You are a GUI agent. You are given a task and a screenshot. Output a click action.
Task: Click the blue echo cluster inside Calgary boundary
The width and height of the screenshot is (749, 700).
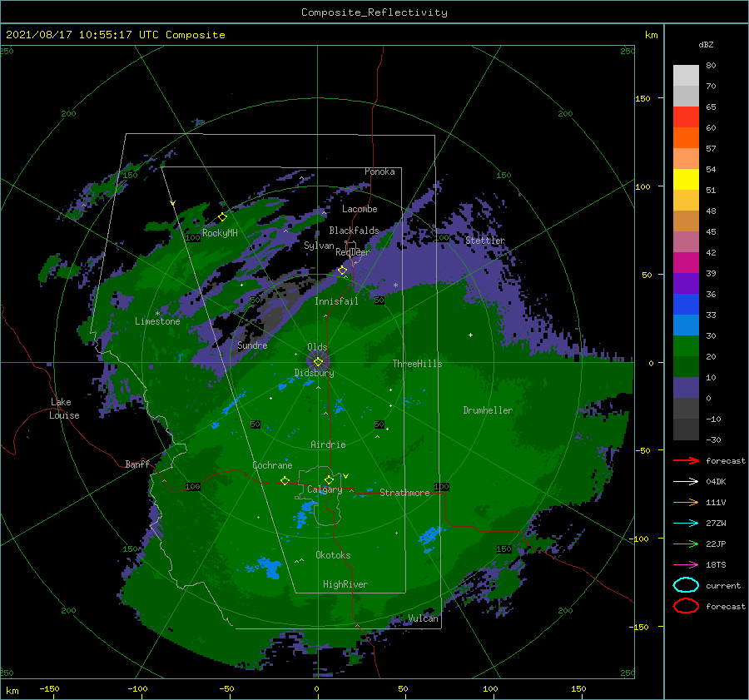click(x=305, y=514)
